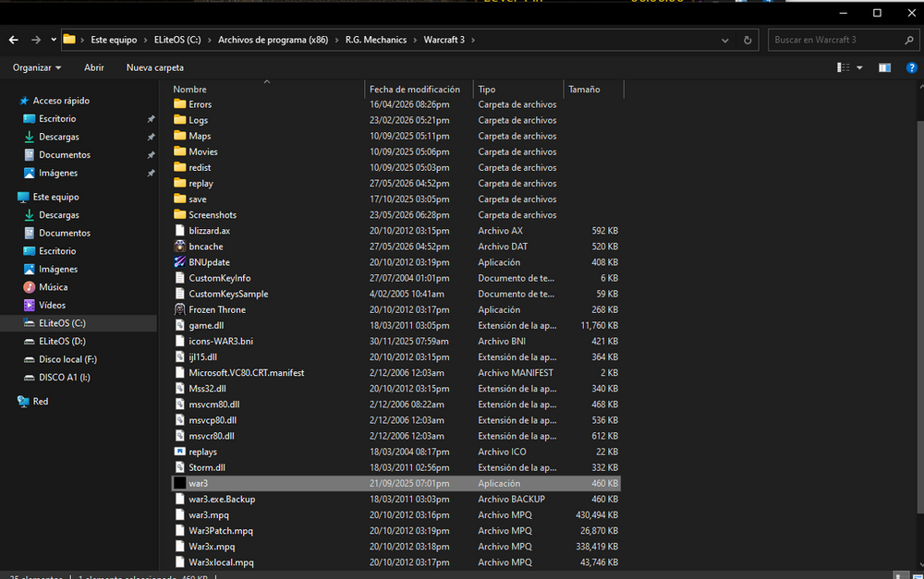Open the recent locations dropdown arrow
924x579 pixels.
coord(54,40)
